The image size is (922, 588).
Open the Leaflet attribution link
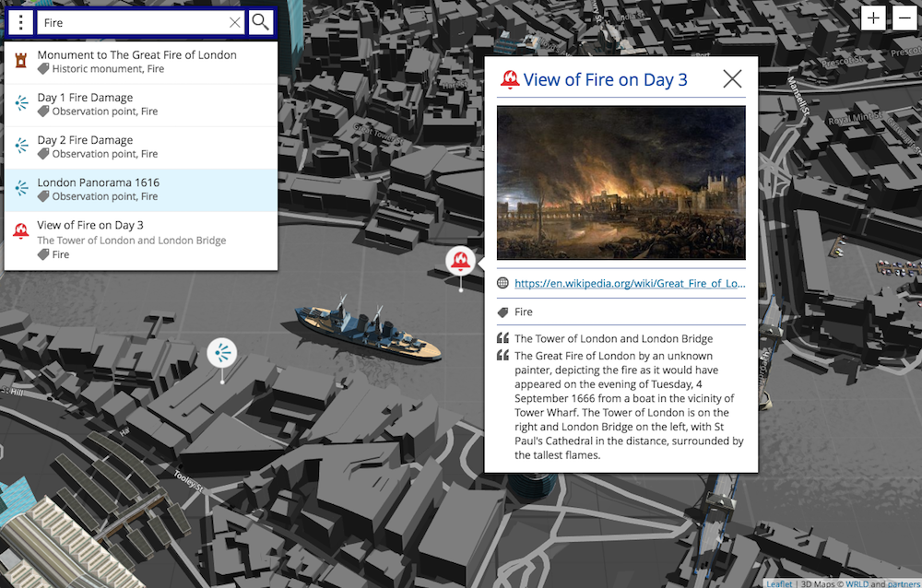pos(779,584)
